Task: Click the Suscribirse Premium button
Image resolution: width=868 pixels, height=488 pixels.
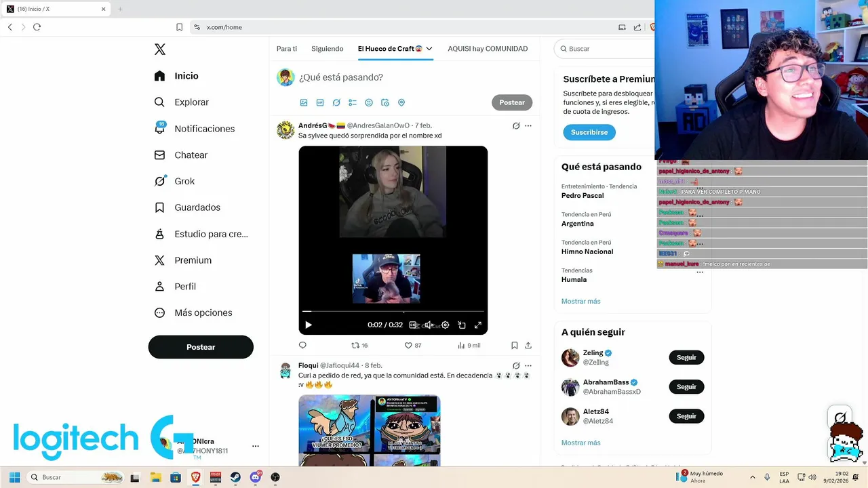Action: pyautogui.click(x=589, y=132)
